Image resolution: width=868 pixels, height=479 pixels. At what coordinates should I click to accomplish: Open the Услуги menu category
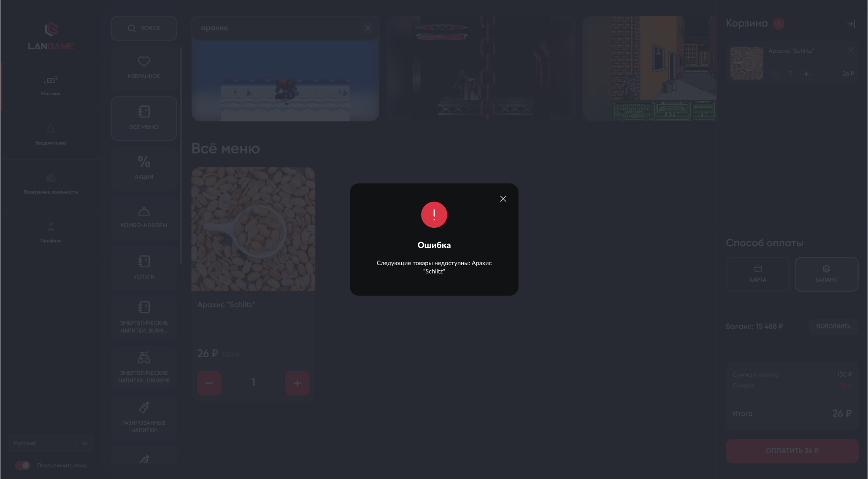[x=144, y=268]
